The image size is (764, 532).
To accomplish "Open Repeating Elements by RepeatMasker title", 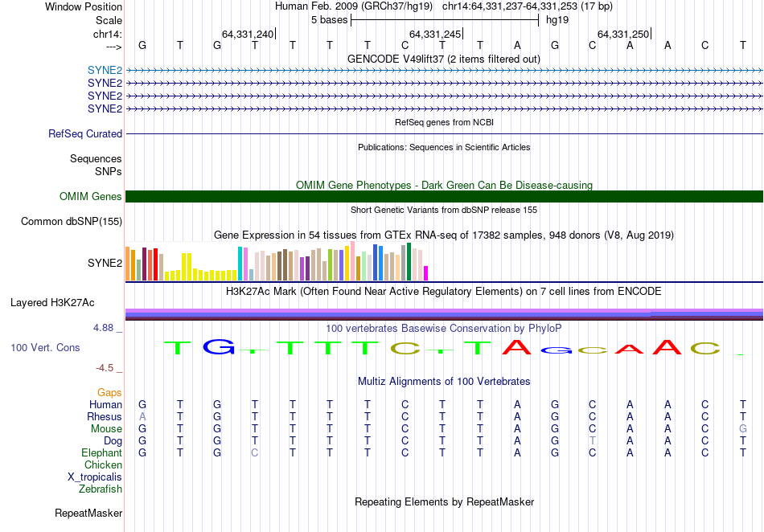I will [x=444, y=501].
